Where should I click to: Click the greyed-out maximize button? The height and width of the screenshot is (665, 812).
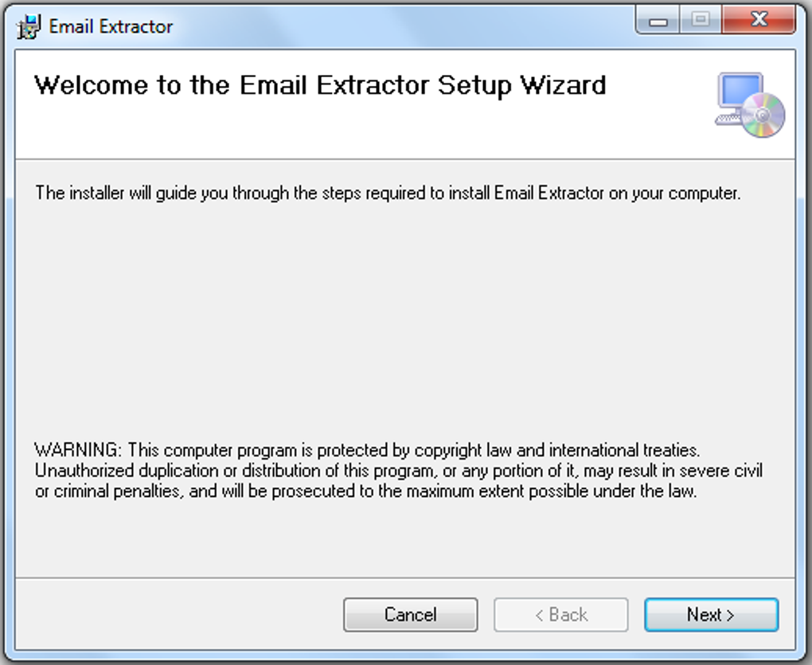tap(701, 21)
